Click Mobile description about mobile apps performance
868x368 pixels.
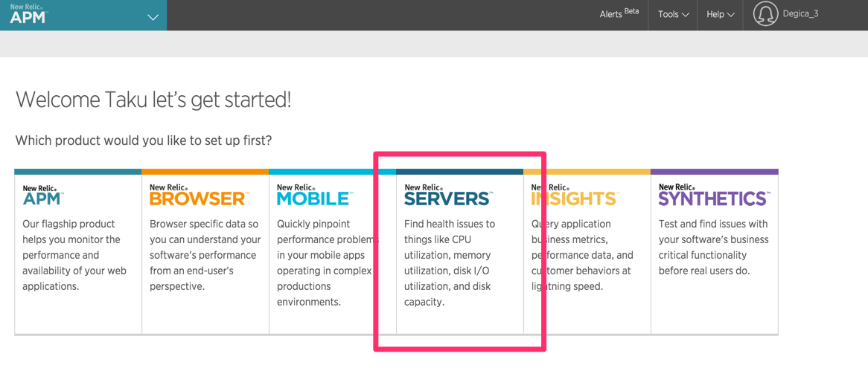click(327, 263)
